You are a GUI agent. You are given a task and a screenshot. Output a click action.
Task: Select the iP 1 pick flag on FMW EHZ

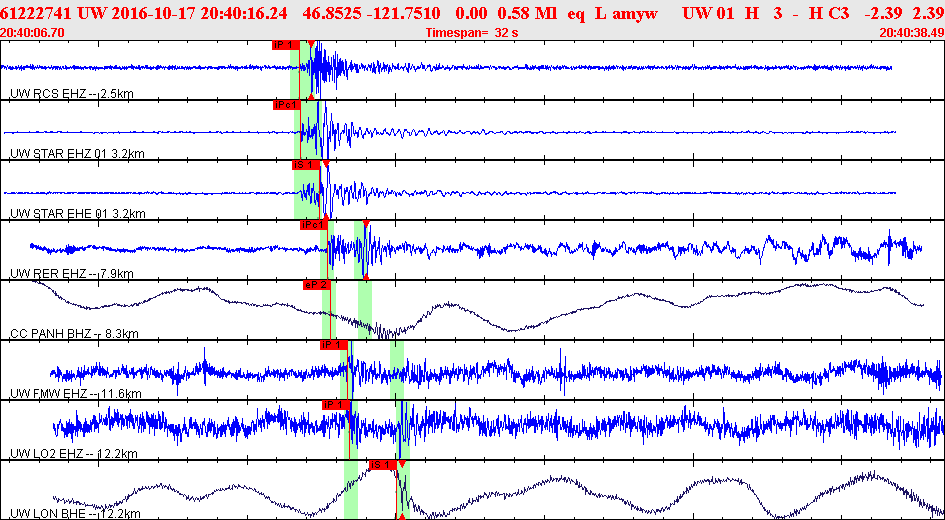[x=334, y=345]
